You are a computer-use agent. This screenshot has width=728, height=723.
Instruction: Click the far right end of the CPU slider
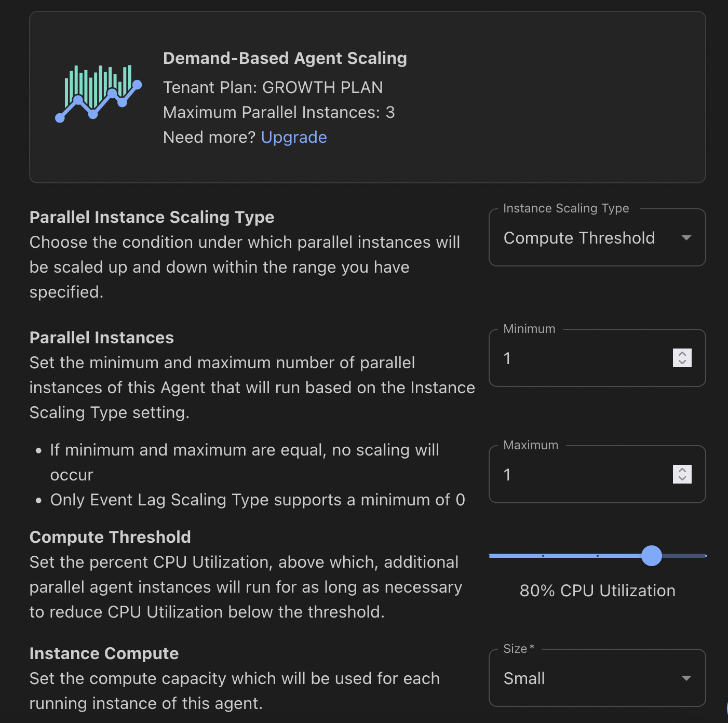pos(705,556)
